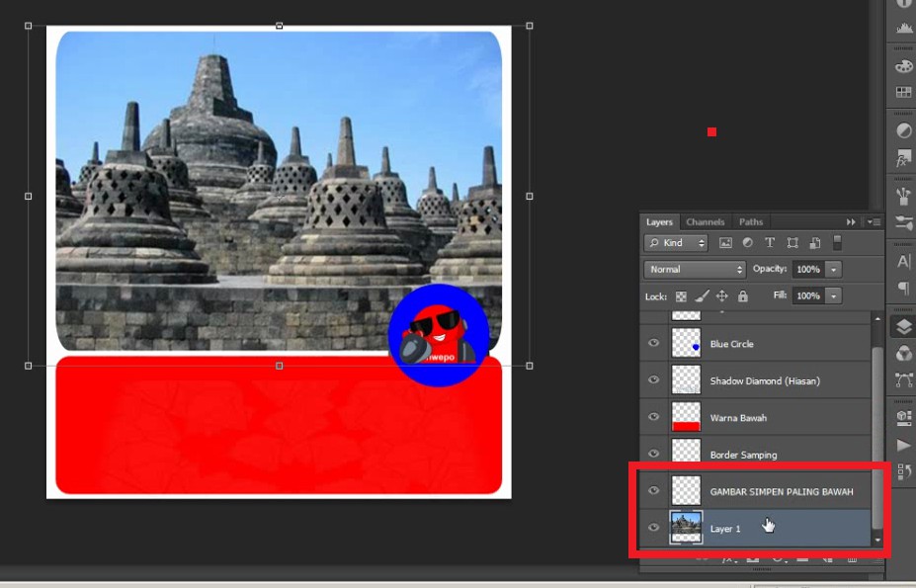Hide the Layer 1 layer
Image resolution: width=916 pixels, height=588 pixels.
654,527
